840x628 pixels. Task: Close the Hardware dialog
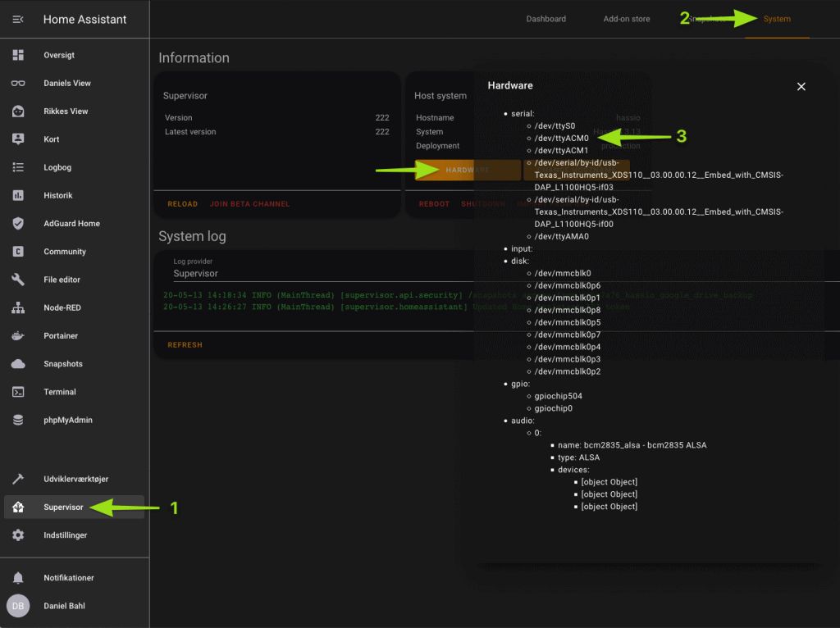pyautogui.click(x=801, y=87)
